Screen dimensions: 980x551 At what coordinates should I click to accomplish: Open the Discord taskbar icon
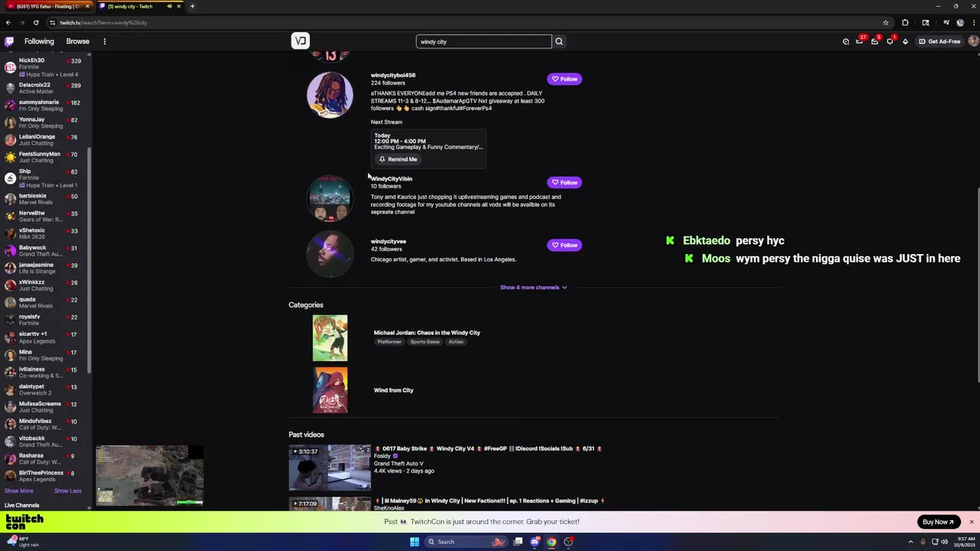[535, 542]
